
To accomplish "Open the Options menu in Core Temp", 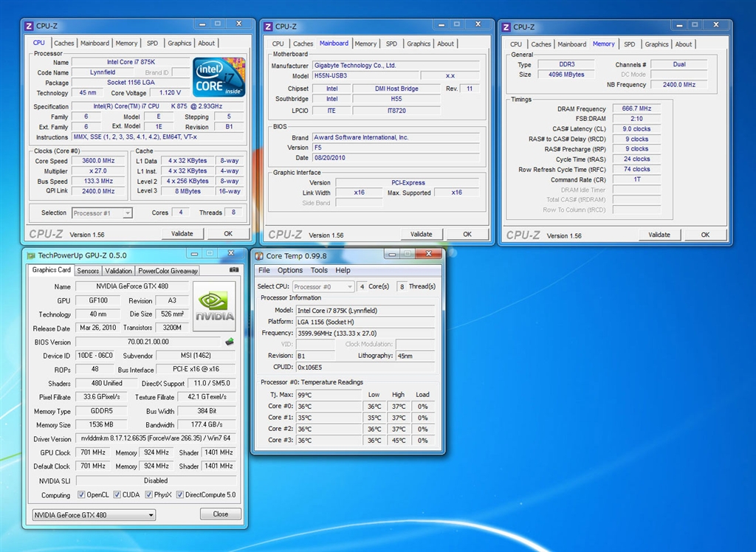I will 290,270.
